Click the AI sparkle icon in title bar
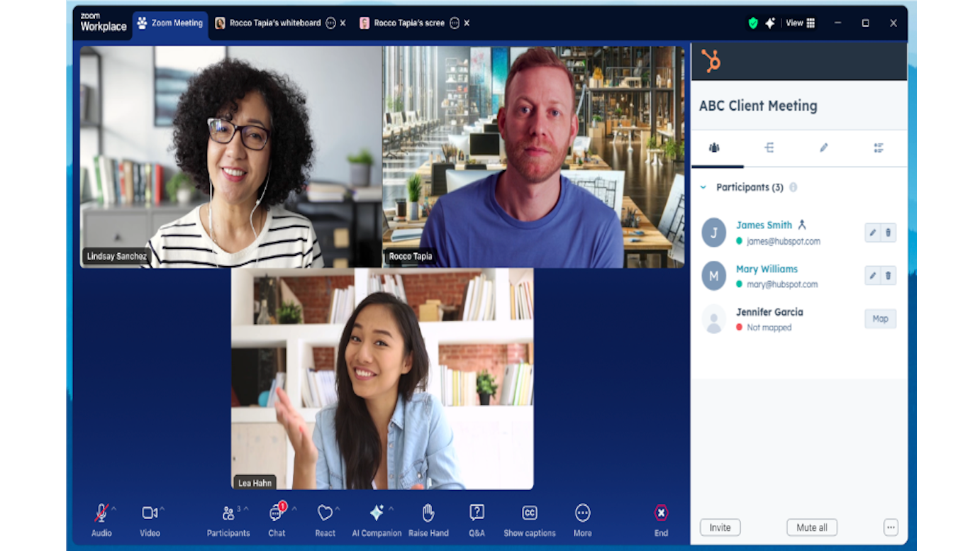Viewport: 980px width, 551px height. click(770, 23)
